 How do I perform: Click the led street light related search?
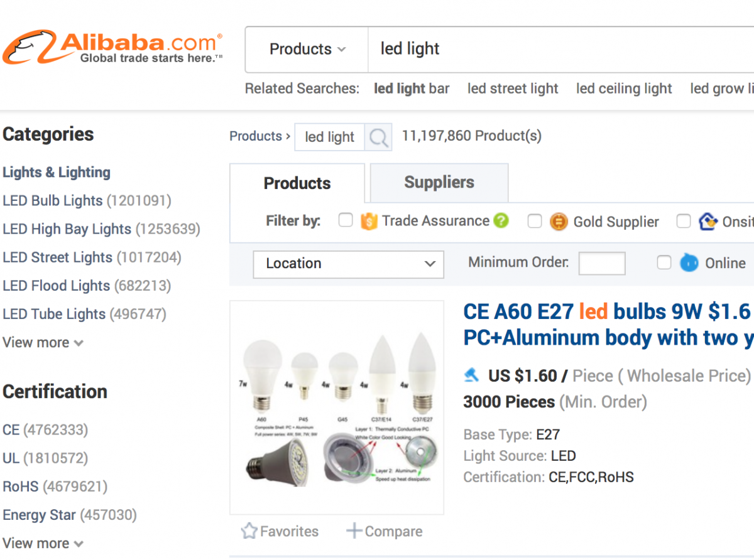pyautogui.click(x=513, y=89)
